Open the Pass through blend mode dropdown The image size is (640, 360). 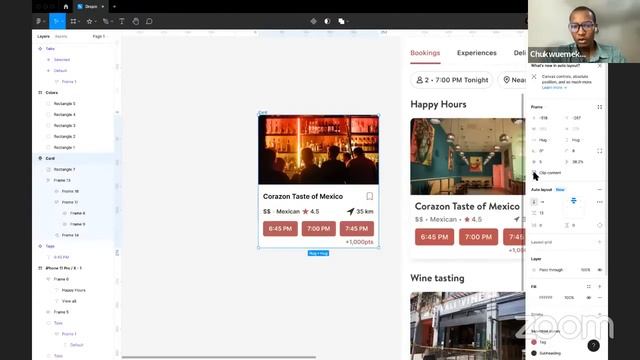coord(551,270)
